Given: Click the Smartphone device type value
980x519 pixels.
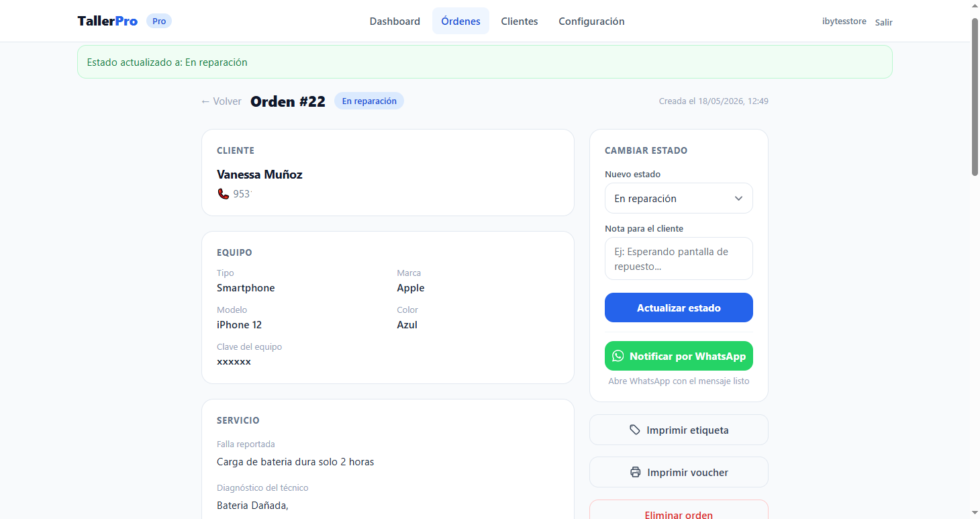Looking at the screenshot, I should (x=246, y=288).
